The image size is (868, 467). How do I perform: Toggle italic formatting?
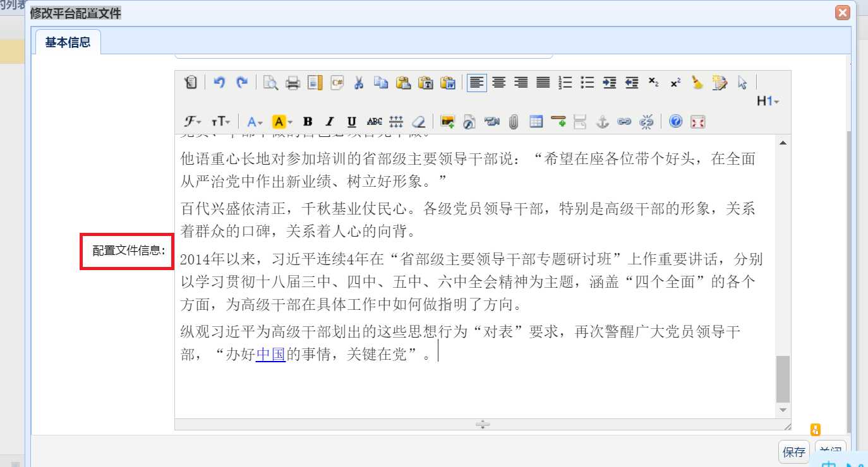[330, 122]
